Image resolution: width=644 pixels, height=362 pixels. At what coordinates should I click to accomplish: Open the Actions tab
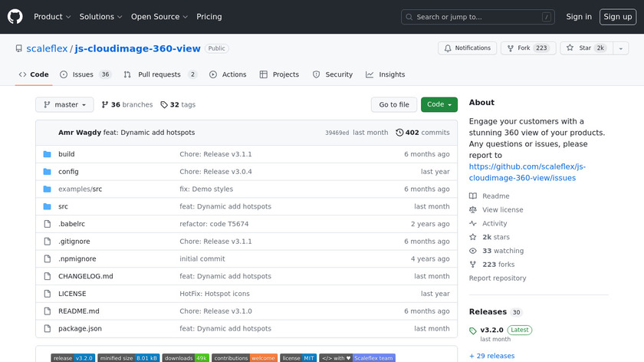pos(228,74)
